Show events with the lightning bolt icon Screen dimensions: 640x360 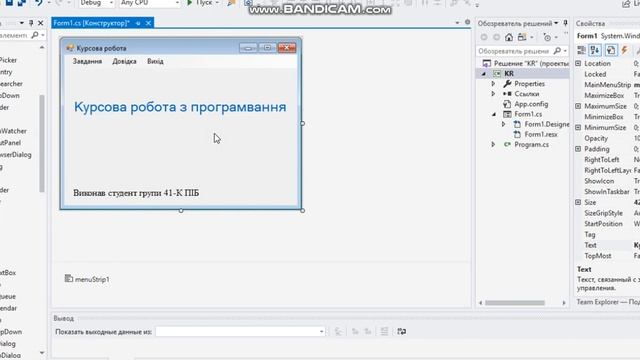point(624,50)
